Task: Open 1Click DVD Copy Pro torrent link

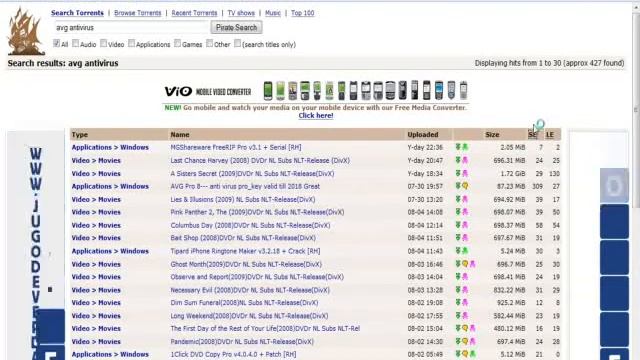Action: (x=233, y=354)
